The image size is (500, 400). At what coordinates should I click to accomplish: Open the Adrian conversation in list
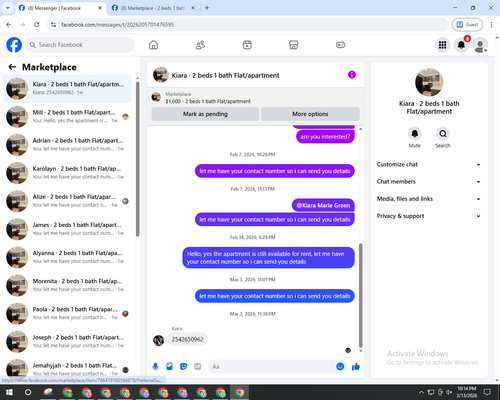pos(67,145)
